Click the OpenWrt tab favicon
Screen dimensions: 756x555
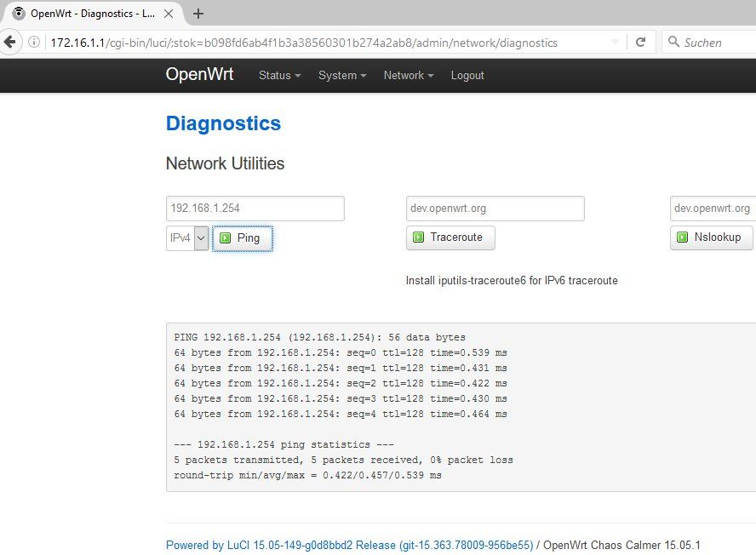(x=19, y=14)
